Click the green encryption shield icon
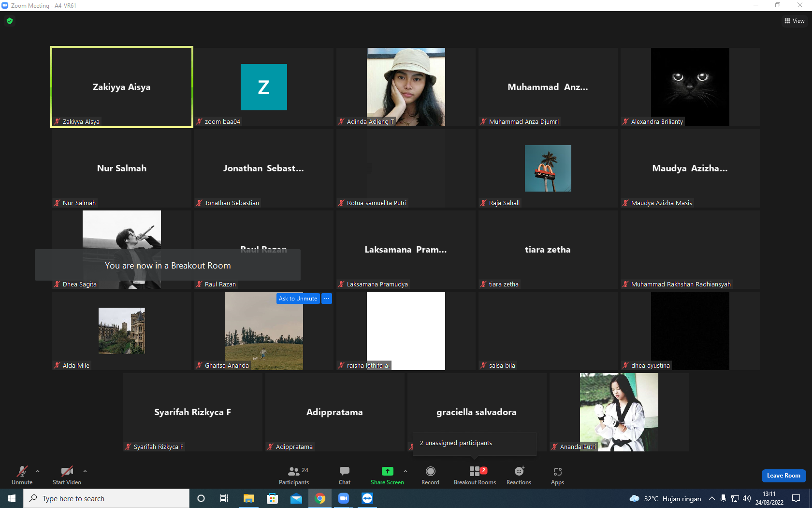The image size is (812, 508). point(10,21)
